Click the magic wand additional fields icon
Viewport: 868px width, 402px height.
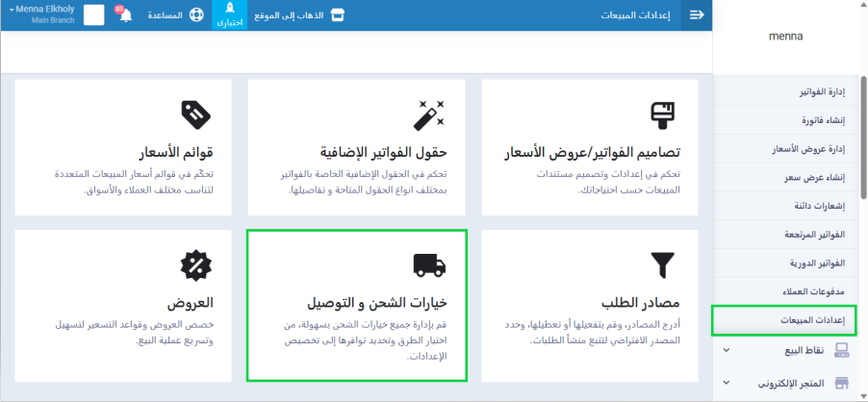427,114
